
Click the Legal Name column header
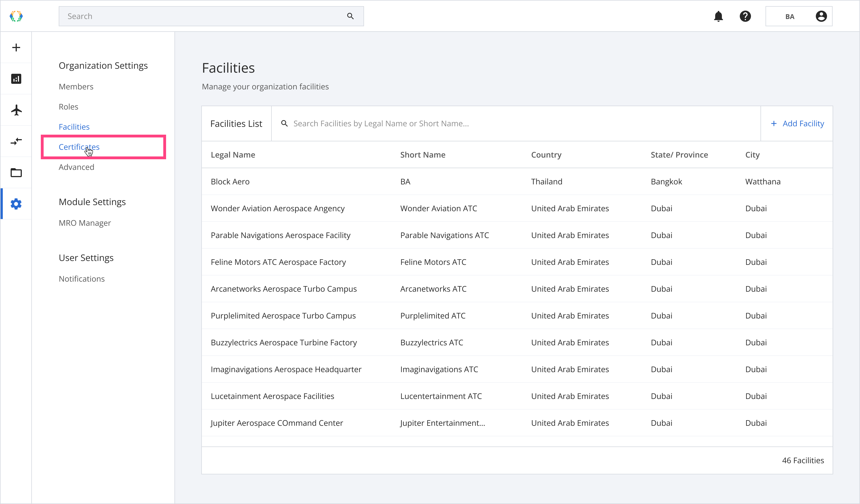pos(233,155)
